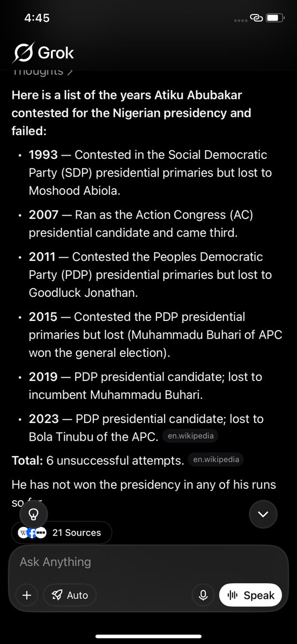Open the 21 Sources list
The image size is (297, 644).
62,533
